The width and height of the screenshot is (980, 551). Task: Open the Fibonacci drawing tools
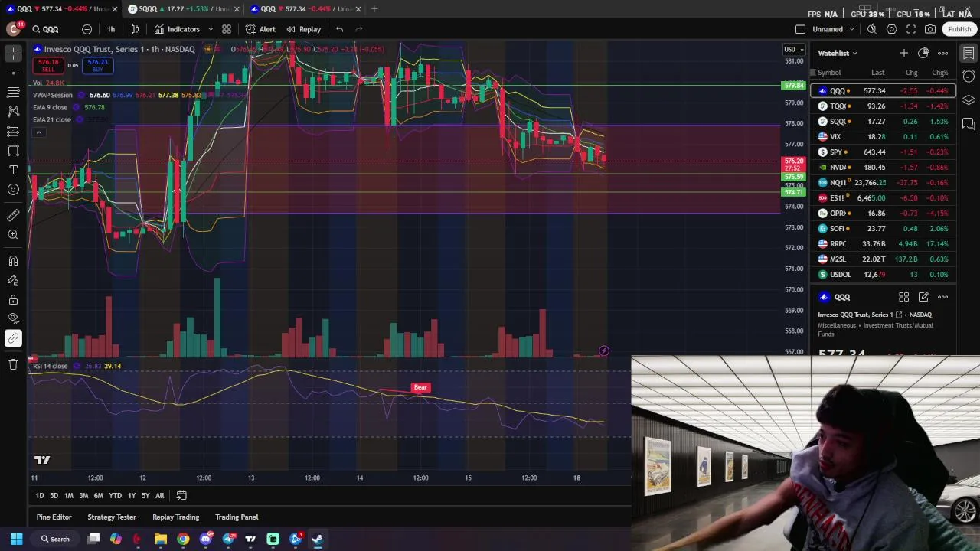(13, 92)
